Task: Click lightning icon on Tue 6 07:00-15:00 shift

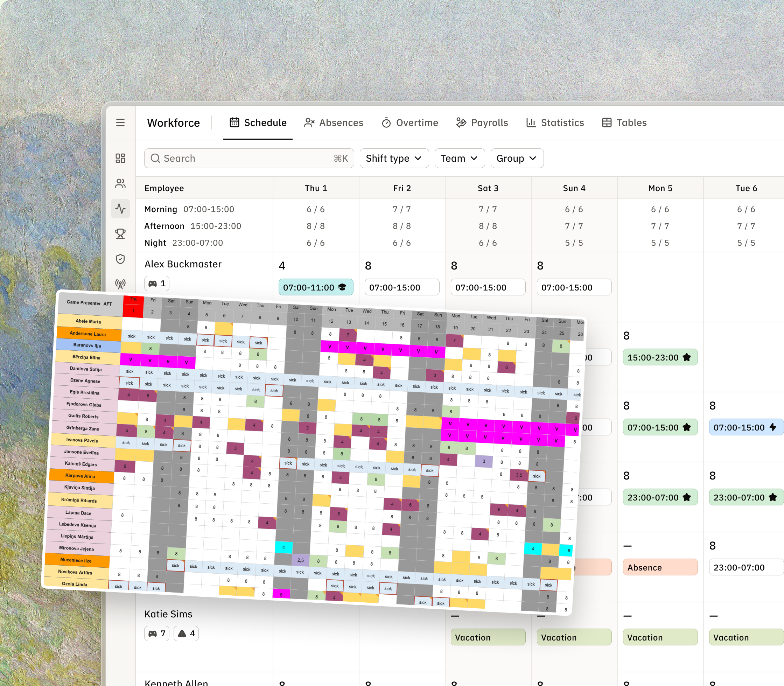Action: [x=773, y=427]
